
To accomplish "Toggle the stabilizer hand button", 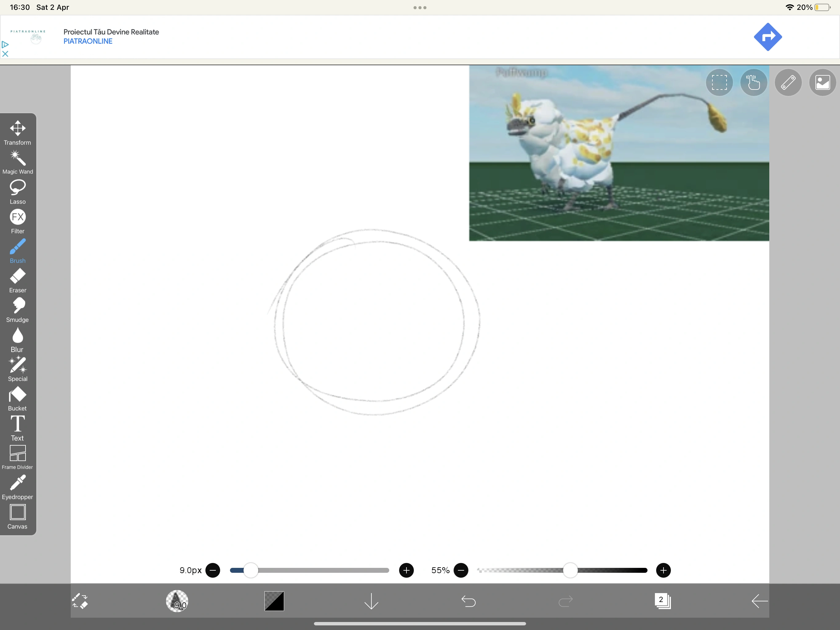I will click(753, 82).
